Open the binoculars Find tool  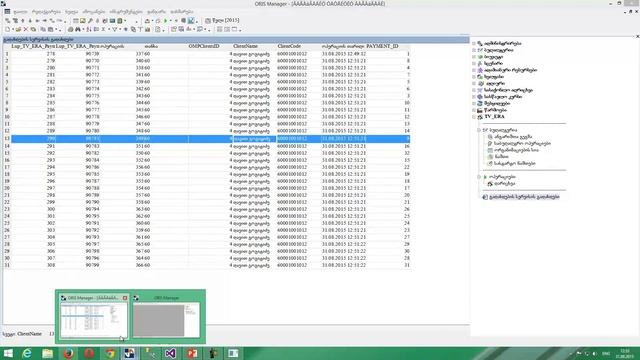78,29
